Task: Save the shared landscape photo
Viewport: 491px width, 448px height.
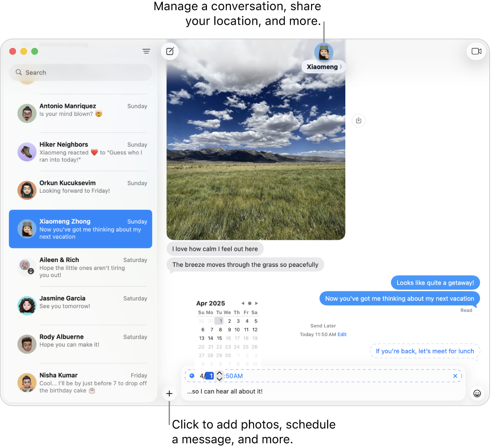Action: [359, 120]
